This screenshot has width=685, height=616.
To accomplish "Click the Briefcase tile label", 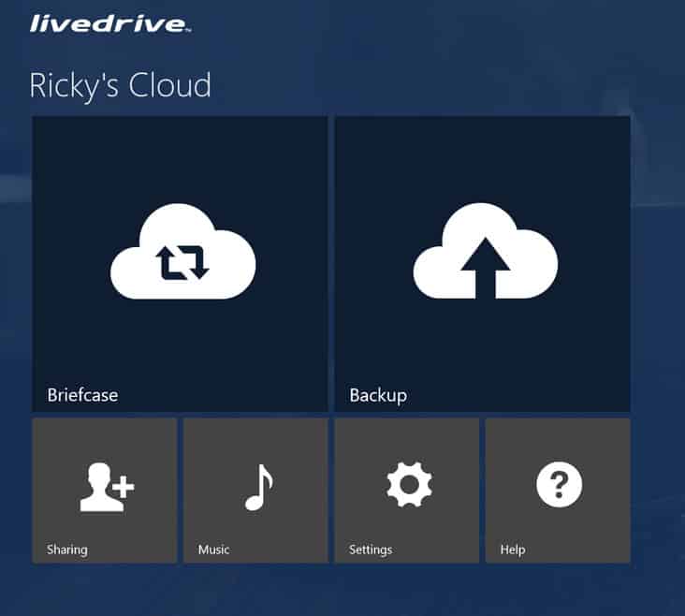I will 82,395.
